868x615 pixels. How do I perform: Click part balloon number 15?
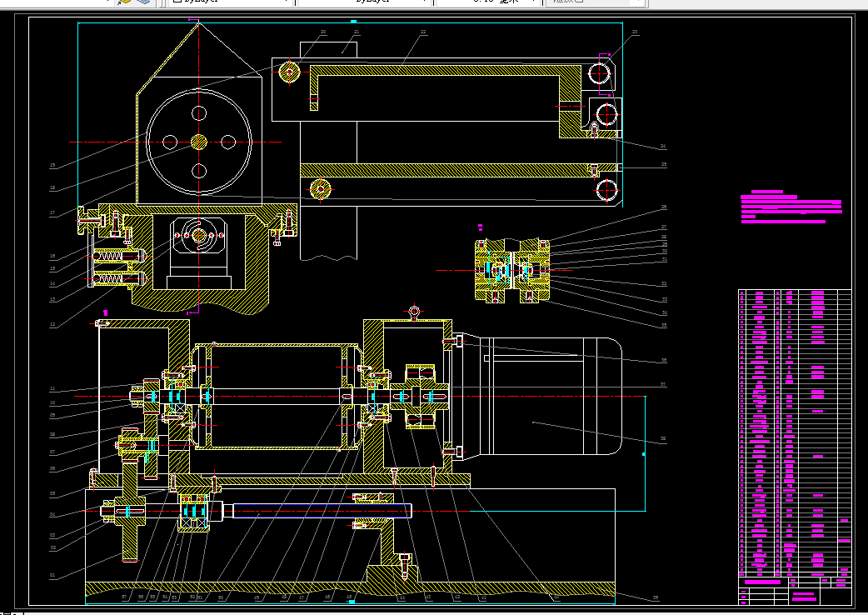coord(52,269)
